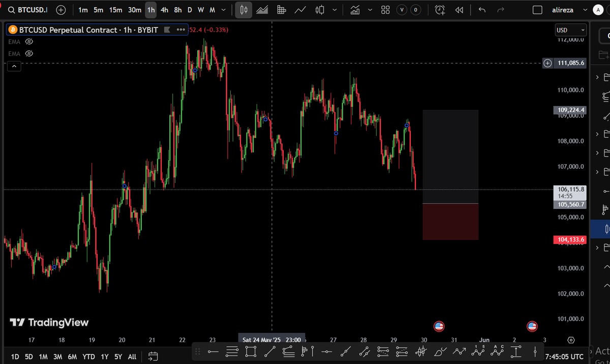
Task: Expand the chart type dropdown arrow
Action: [335, 10]
